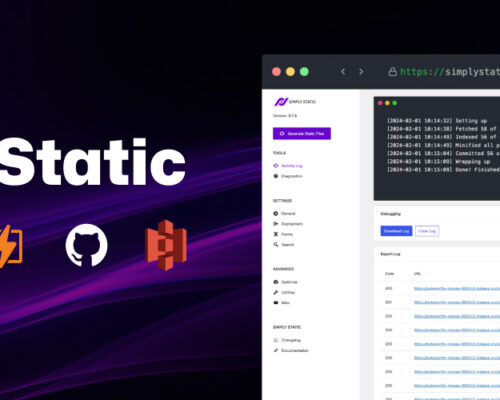Open the Diagnostics menu item

pos(288,176)
